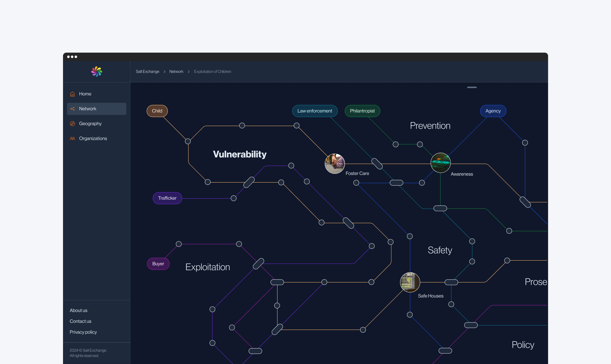Go to Salt Exchange breadcrumb
The width and height of the screenshot is (611, 364).
click(x=147, y=71)
